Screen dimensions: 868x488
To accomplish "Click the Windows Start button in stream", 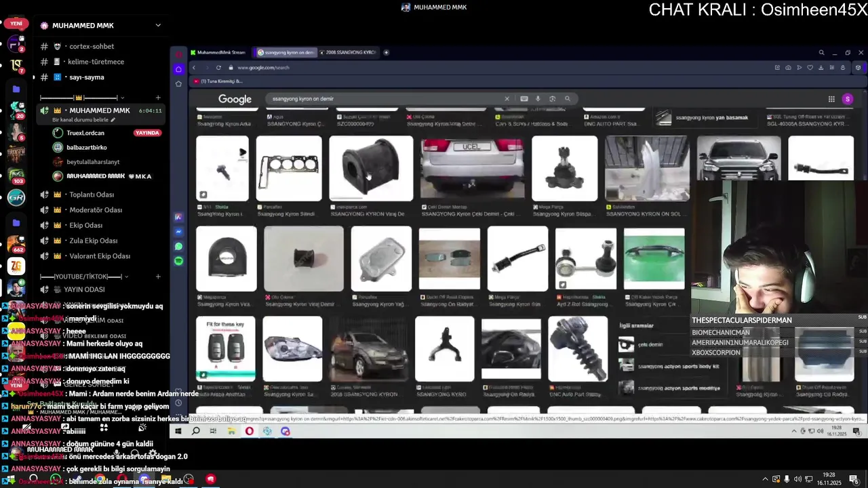I will click(178, 431).
